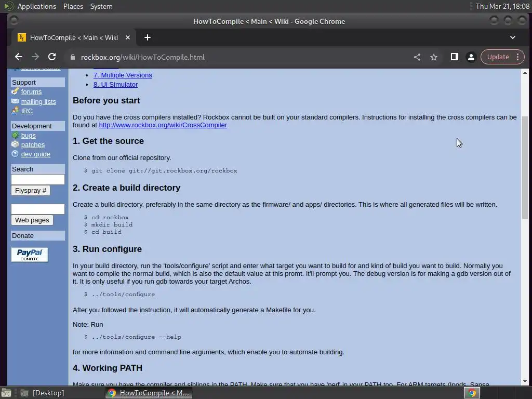Image resolution: width=532 pixels, height=399 pixels.
Task: Reload the HowToCompile page
Action: [52, 57]
